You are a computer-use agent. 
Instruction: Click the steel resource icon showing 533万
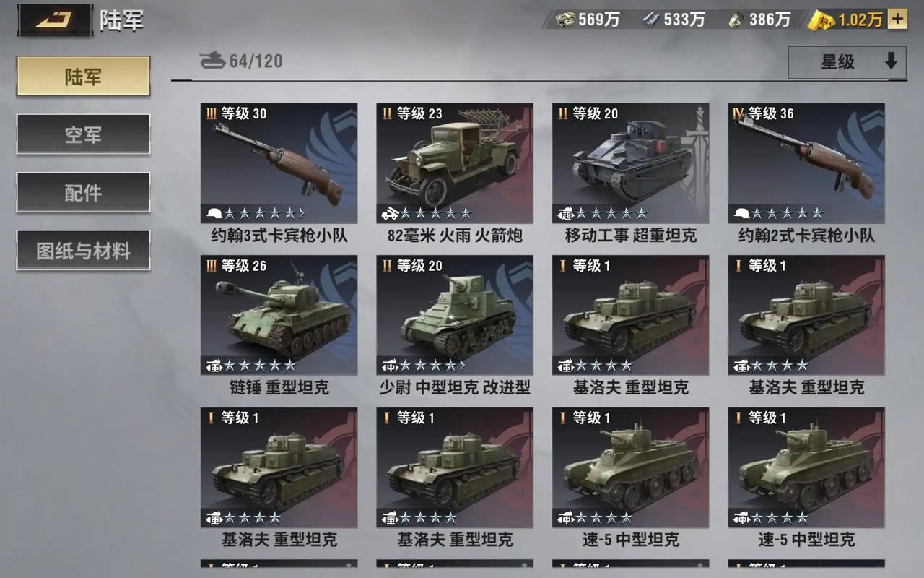(x=651, y=20)
